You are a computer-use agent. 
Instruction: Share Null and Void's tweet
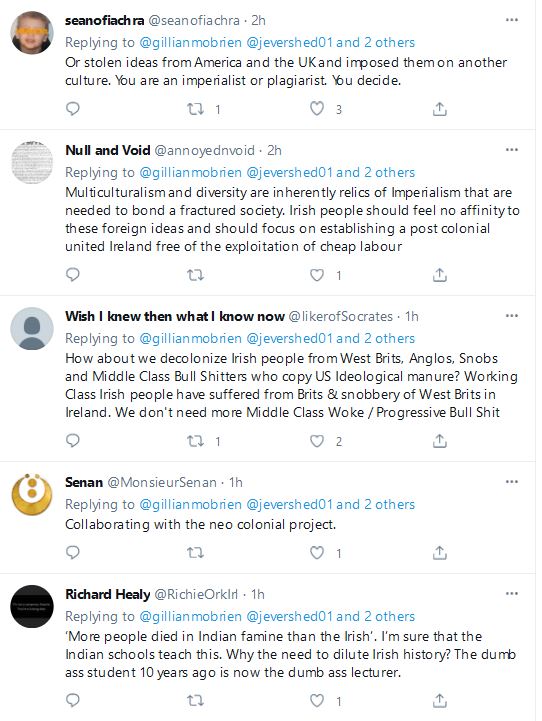click(439, 275)
